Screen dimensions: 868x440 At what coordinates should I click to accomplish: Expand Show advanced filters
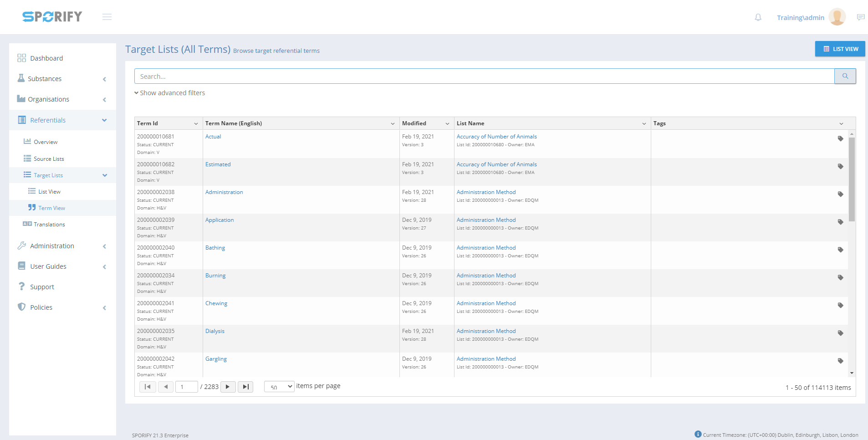tap(169, 93)
